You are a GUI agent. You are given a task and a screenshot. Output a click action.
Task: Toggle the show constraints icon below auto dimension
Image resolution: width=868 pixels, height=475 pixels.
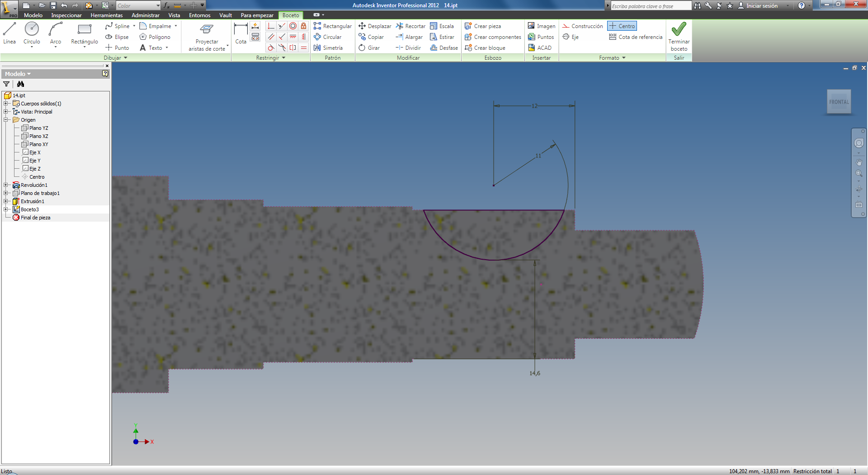255,37
